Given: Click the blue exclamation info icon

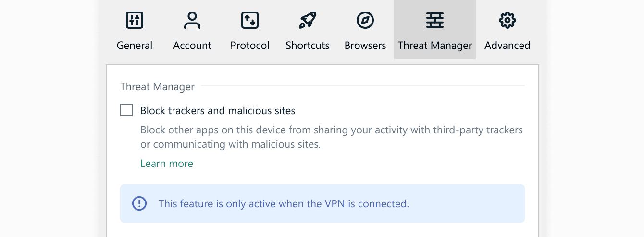Looking at the screenshot, I should (139, 203).
